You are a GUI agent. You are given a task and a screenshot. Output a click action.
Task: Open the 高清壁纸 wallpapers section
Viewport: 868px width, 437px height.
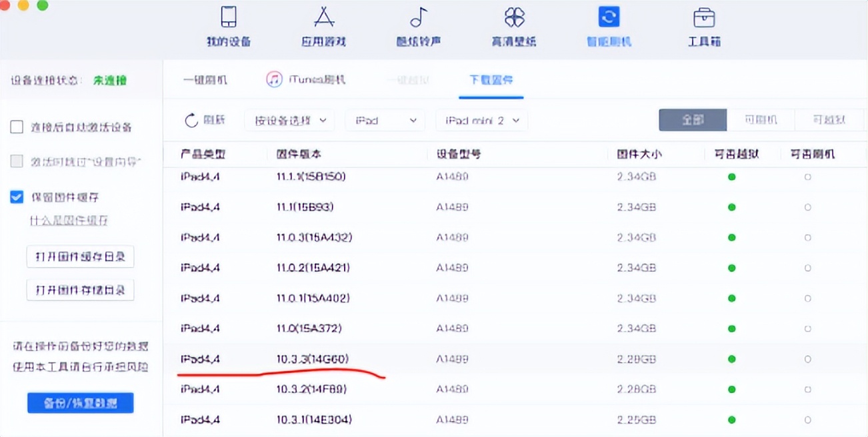tap(513, 27)
